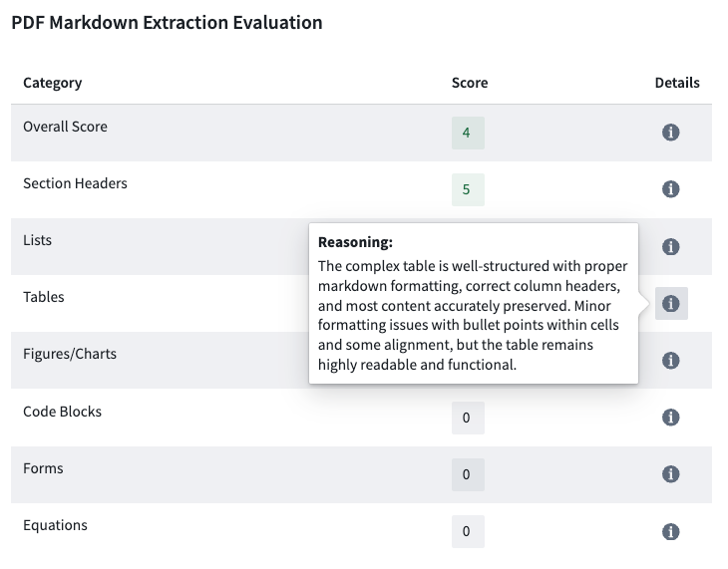This screenshot has height=569, width=728.
Task: View reasoning details for Figures/Charts
Action: [671, 361]
